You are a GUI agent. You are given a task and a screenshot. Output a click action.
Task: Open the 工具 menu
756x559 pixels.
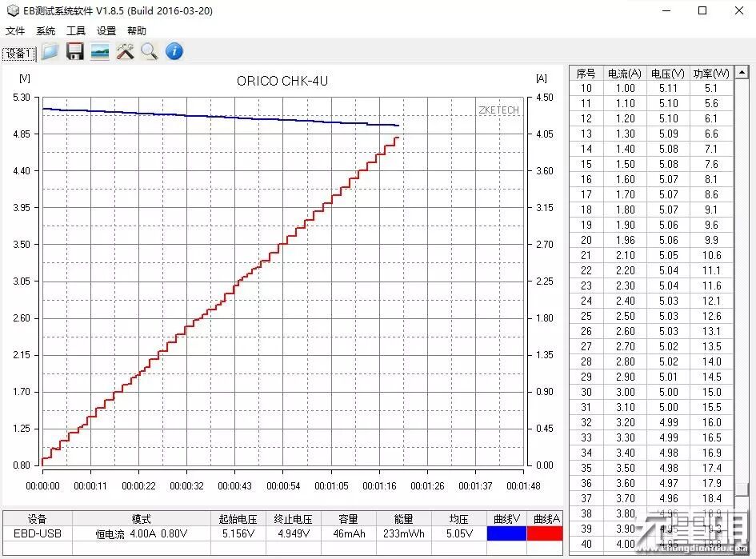tap(76, 31)
